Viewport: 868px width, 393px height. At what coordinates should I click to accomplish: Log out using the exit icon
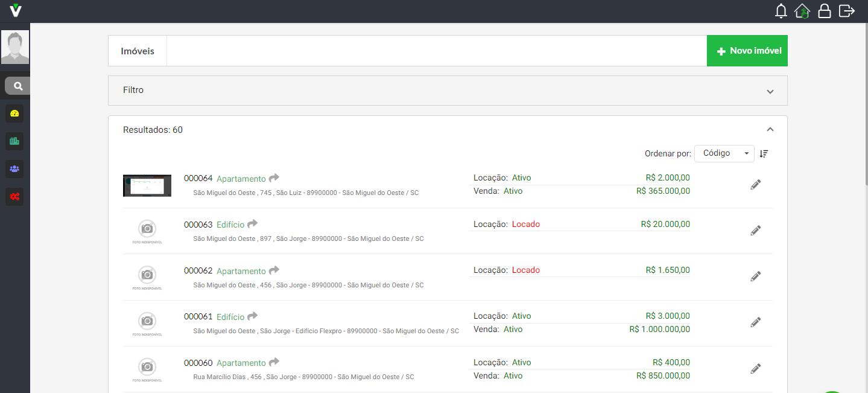tap(847, 11)
